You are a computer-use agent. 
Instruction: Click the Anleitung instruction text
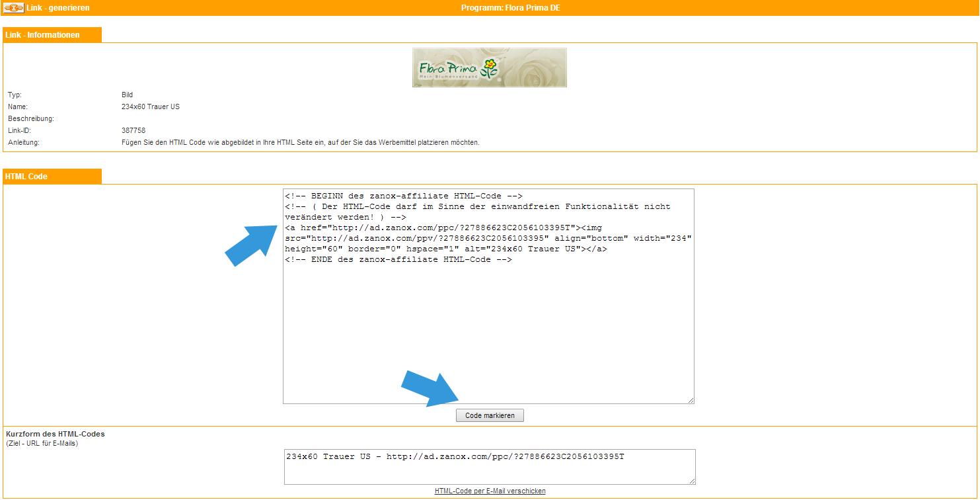[x=300, y=143]
